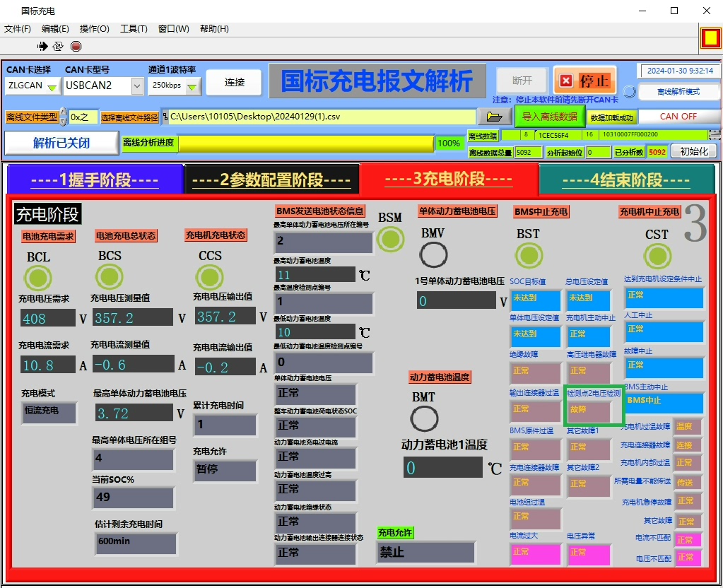Click the BCL indicator light
The image size is (723, 588).
[38, 278]
